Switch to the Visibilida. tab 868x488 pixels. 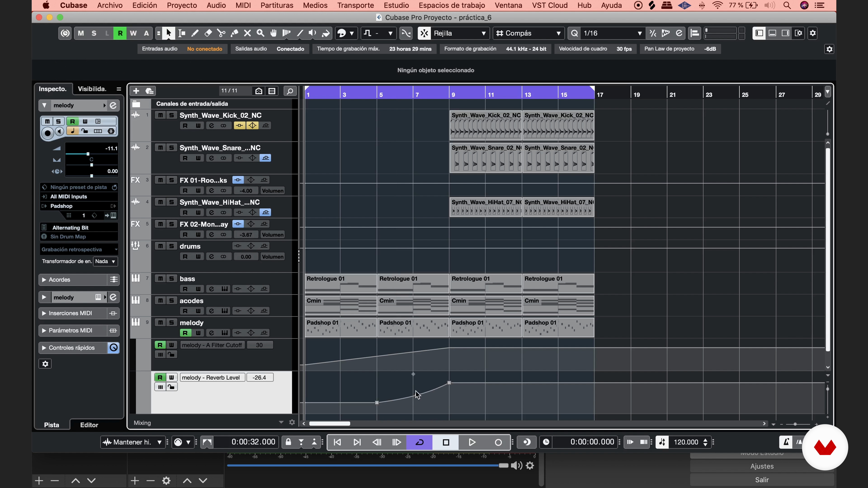click(92, 89)
